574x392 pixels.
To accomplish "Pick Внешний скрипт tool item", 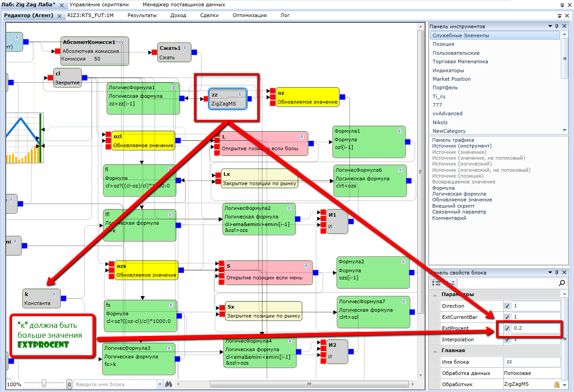I will click(453, 206).
